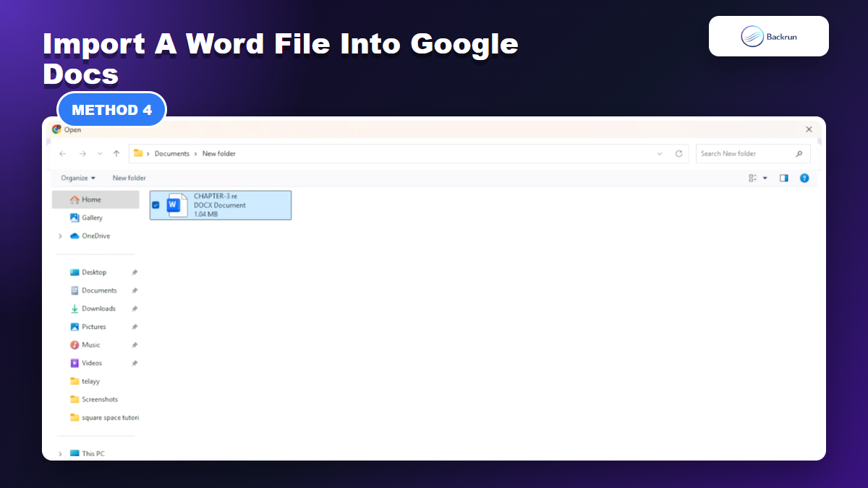The image size is (868, 488).
Task: Go up one folder level arrow
Action: pyautogui.click(x=116, y=154)
